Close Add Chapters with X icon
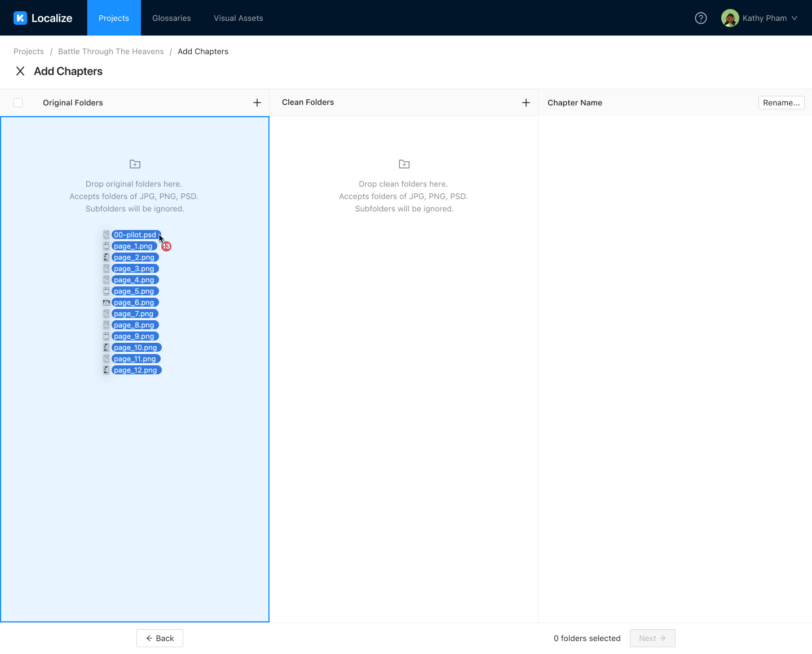Screen dimensions: 812x654 pos(20,71)
